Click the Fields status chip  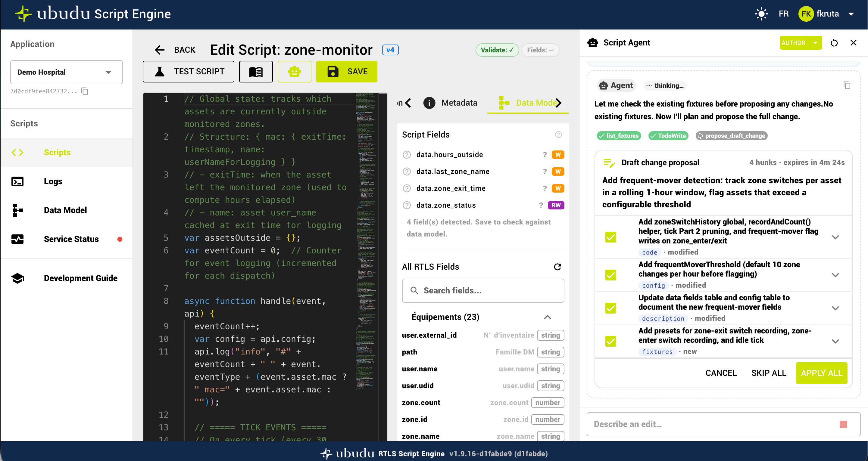click(540, 50)
